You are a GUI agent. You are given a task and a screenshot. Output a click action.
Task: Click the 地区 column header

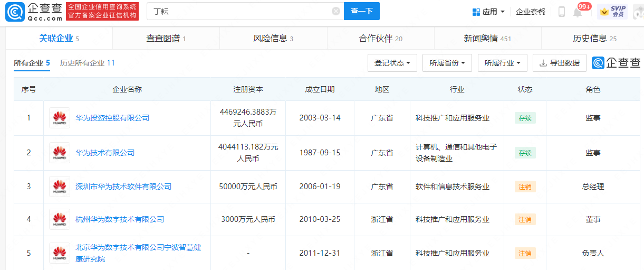382,89
